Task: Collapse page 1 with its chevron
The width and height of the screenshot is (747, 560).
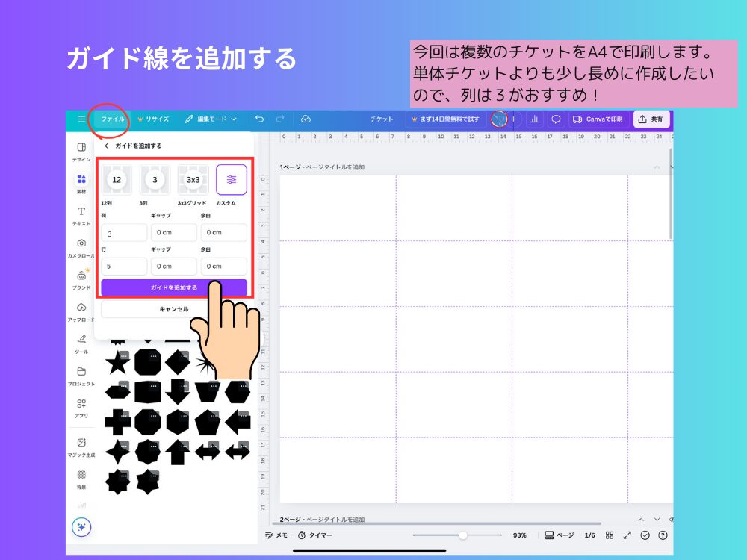Action: (657, 167)
